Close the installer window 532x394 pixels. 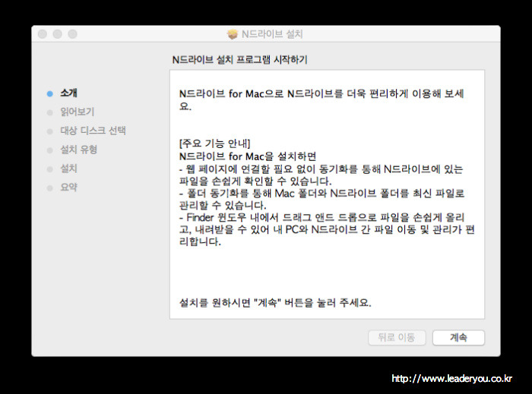coord(43,34)
